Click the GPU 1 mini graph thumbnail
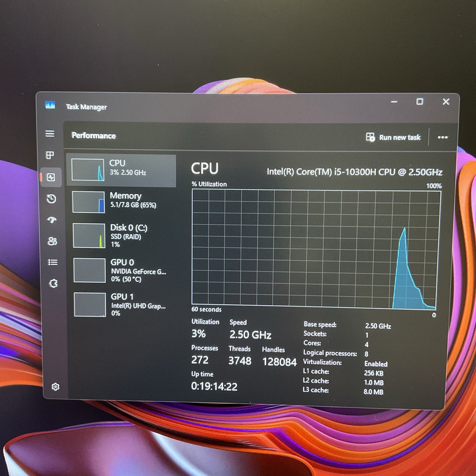Screen dimensions: 476x476 (90, 305)
